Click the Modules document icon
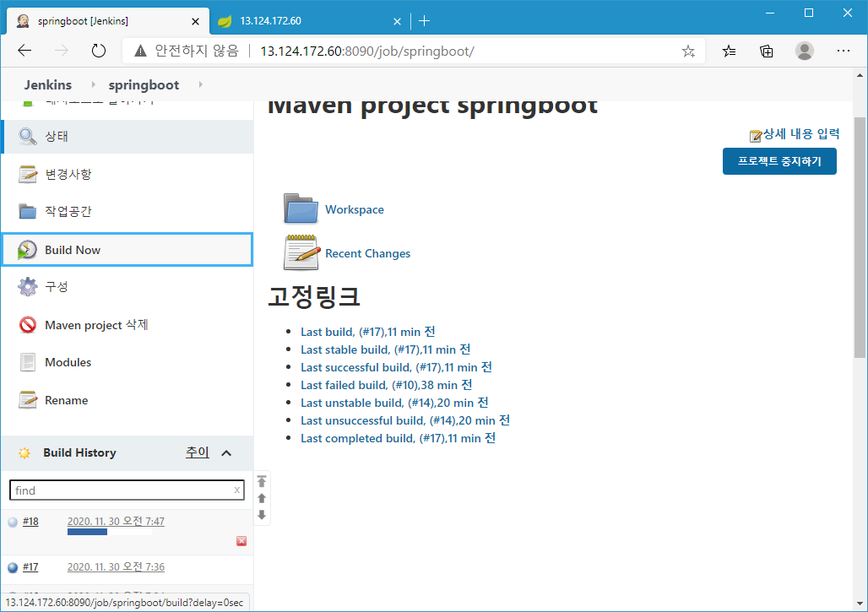Screen dimensions: 868x612 [27, 362]
